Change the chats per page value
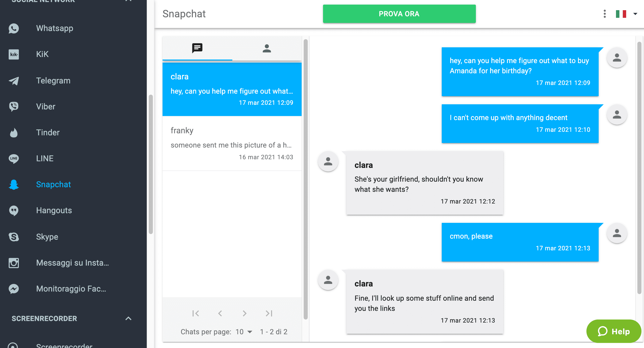 [x=244, y=332]
